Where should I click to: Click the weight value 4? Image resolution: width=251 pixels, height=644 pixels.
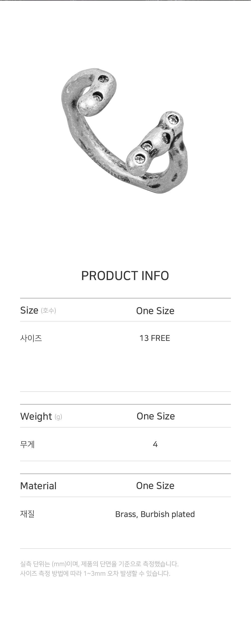coord(155,445)
